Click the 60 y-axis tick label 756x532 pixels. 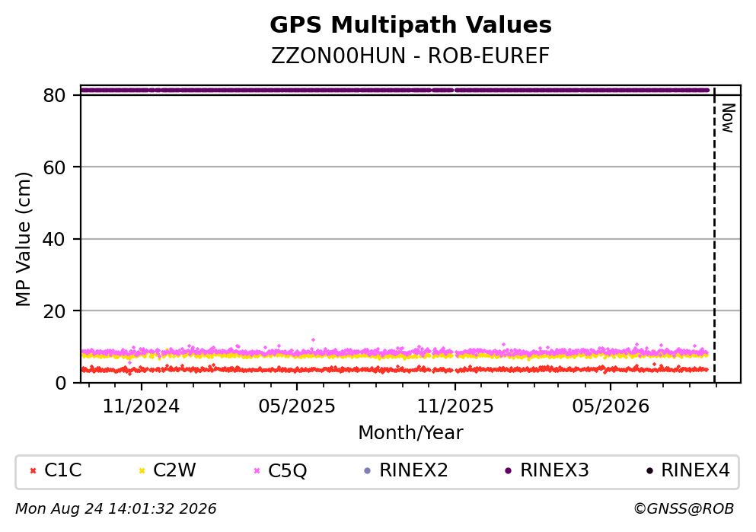click(x=54, y=167)
